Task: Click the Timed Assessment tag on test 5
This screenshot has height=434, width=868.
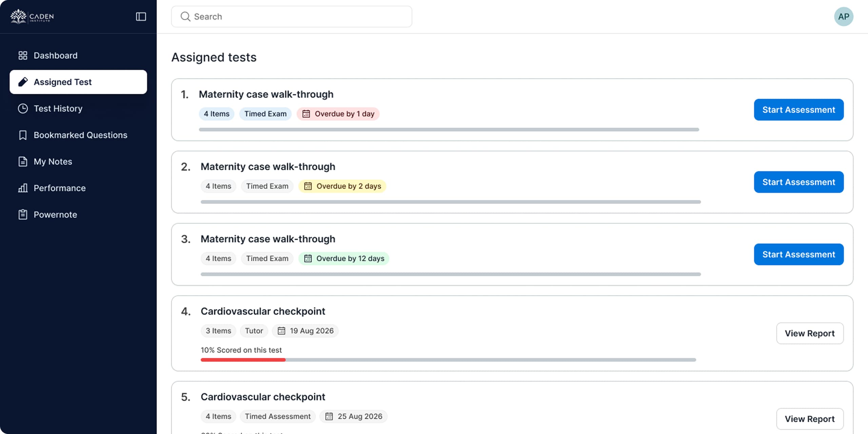Action: (x=278, y=416)
